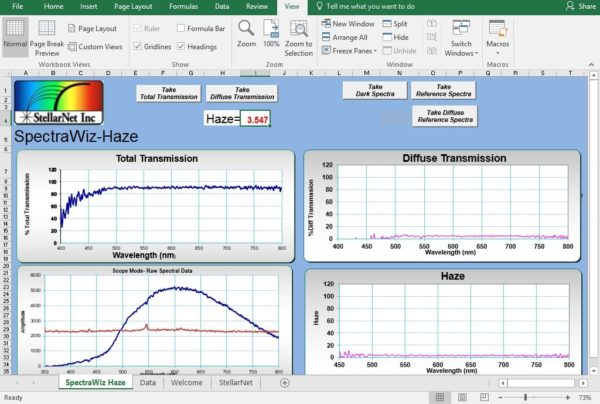Open the Insert ribbon tab

coord(88,6)
